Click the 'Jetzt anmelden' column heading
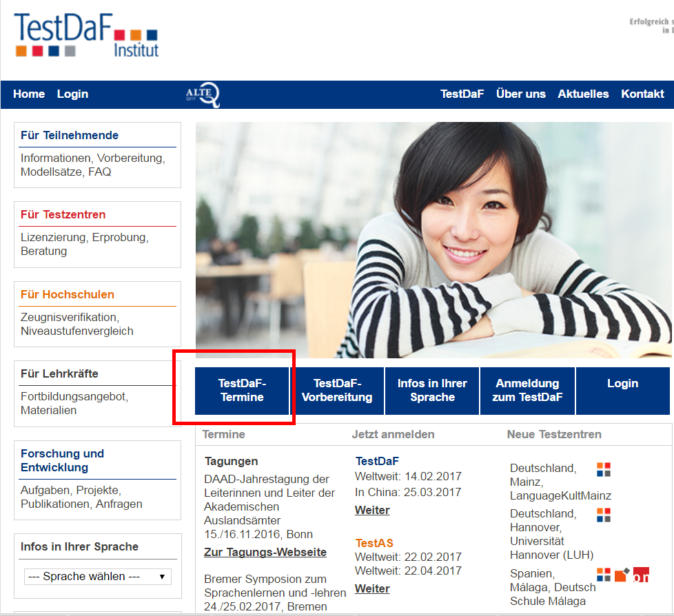This screenshot has width=674, height=616. [x=394, y=435]
